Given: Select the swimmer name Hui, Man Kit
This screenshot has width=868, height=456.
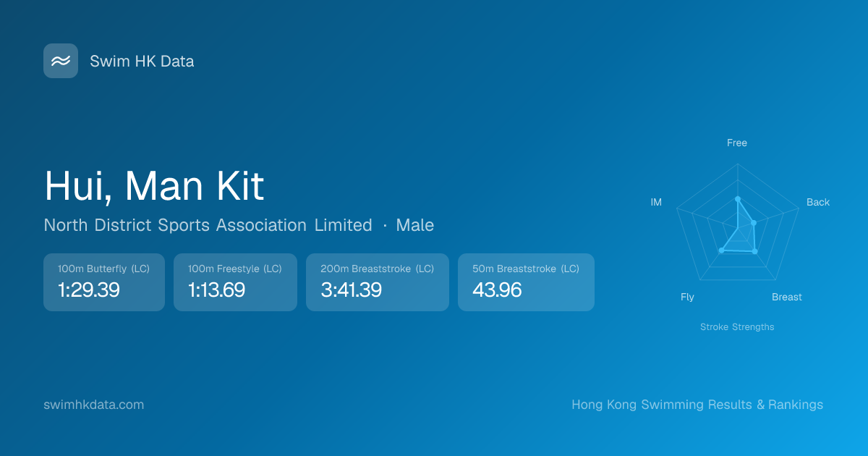Looking at the screenshot, I should [154, 186].
